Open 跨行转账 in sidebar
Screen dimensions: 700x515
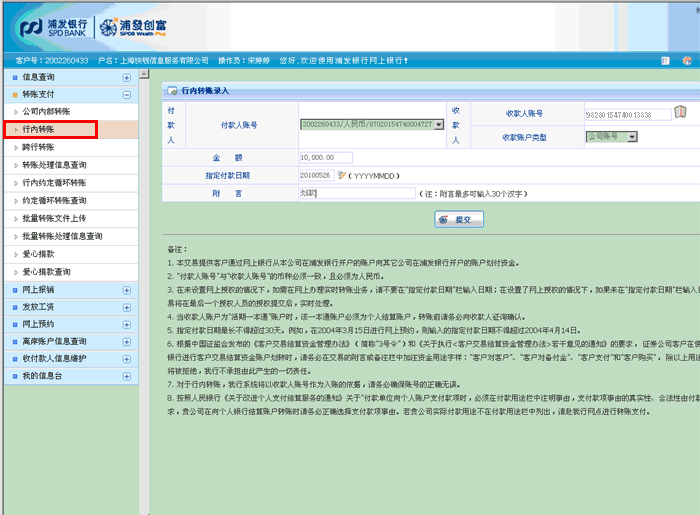pos(38,147)
